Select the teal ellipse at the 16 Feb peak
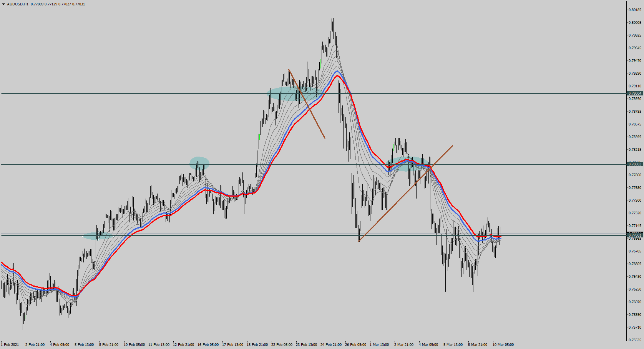This screenshot has height=349, width=644. click(x=199, y=164)
